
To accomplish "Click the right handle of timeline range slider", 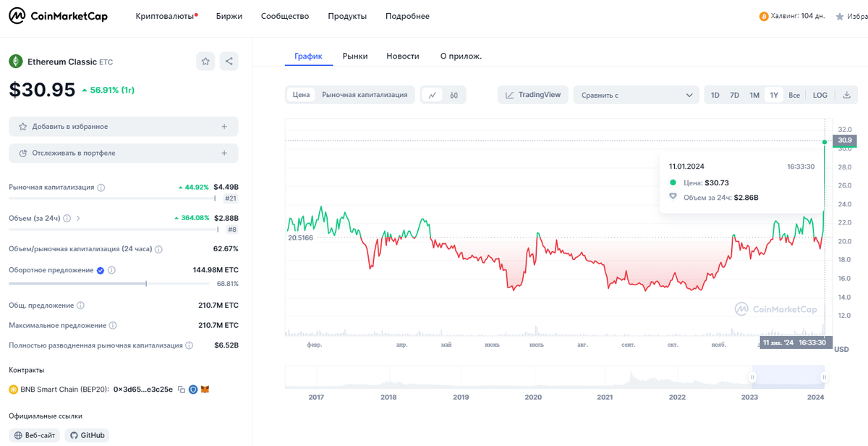I will (824, 377).
